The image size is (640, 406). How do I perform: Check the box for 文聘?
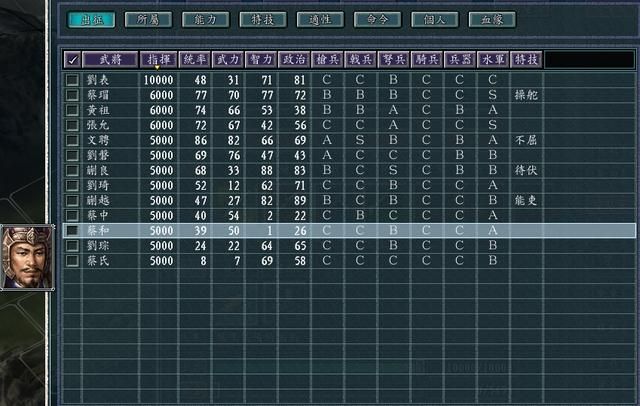click(x=71, y=140)
